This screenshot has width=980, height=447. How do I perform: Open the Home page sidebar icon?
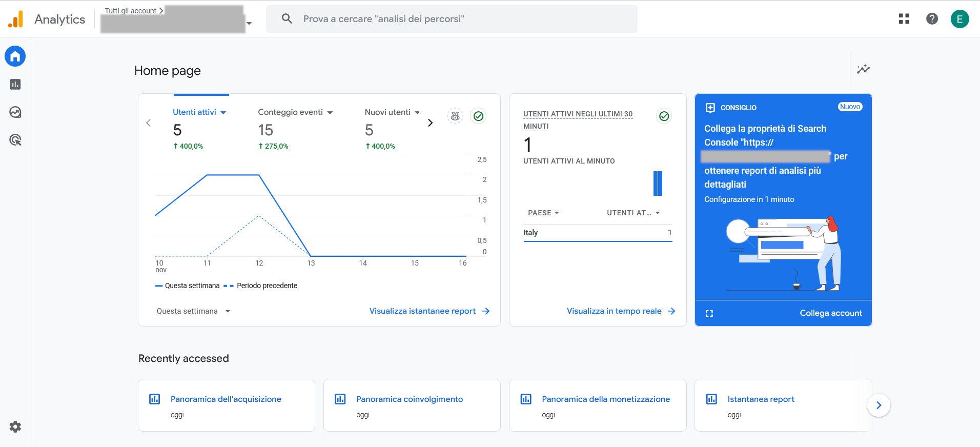pyautogui.click(x=15, y=56)
